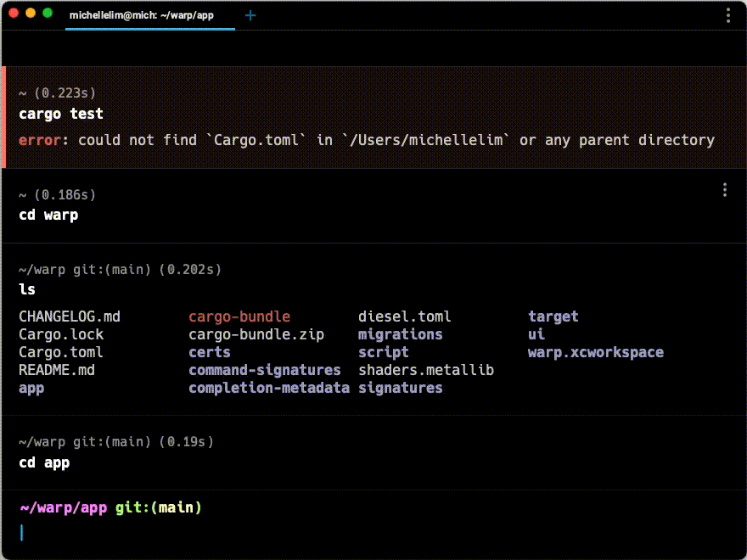Click the warp.xcworkspace entry
Screen dimensions: 747x560
(x=596, y=352)
